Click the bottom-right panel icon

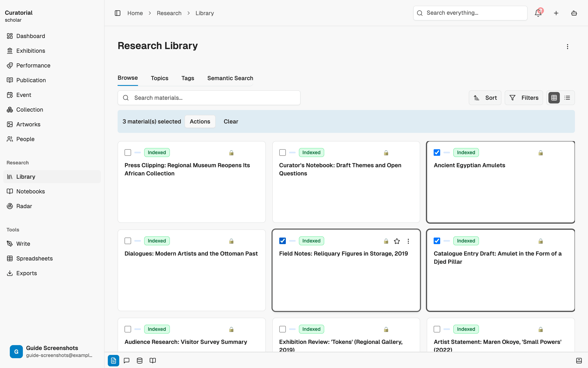click(x=579, y=360)
